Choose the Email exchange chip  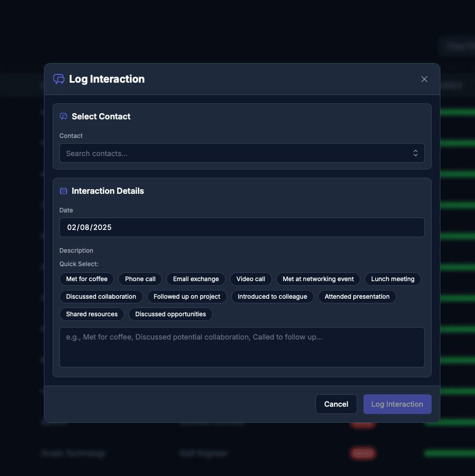(196, 279)
